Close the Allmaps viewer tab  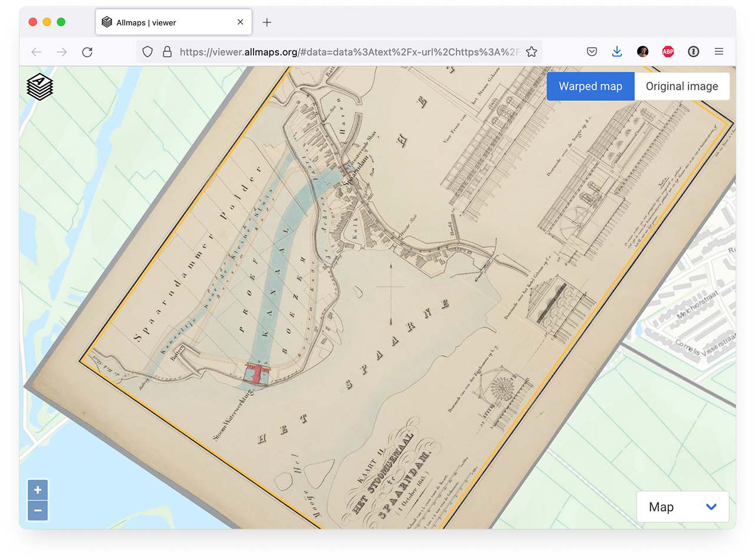tap(240, 22)
